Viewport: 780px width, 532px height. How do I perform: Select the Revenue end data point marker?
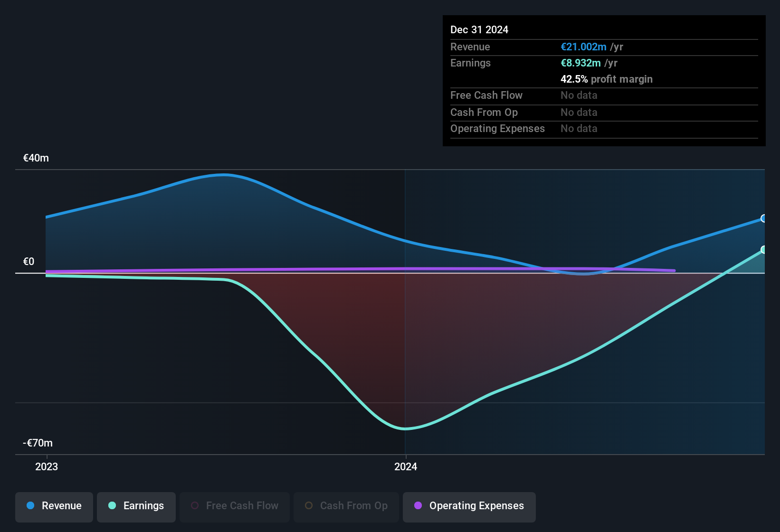point(763,218)
